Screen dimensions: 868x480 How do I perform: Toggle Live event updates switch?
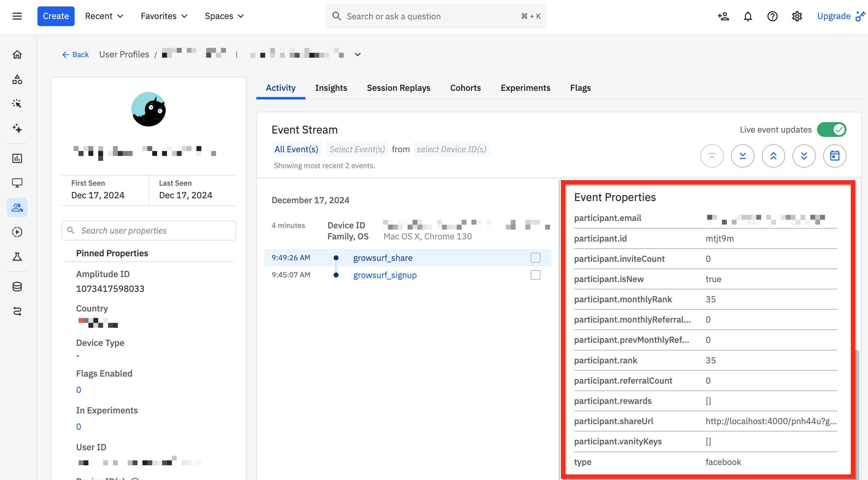tap(831, 130)
